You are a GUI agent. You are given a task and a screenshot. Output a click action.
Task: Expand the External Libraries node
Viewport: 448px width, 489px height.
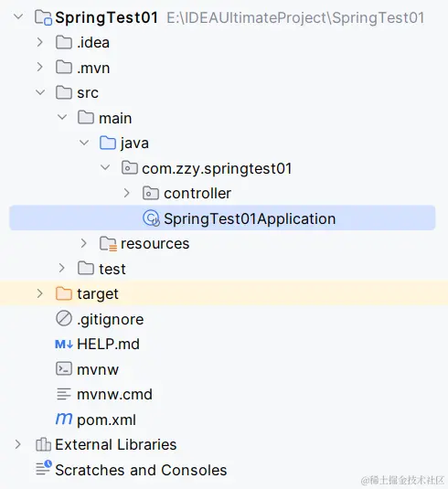pyautogui.click(x=17, y=444)
